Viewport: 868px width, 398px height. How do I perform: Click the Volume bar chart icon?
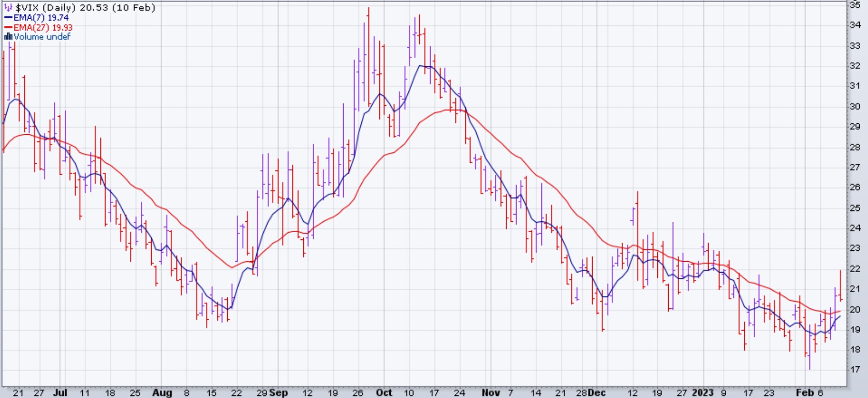(8, 37)
